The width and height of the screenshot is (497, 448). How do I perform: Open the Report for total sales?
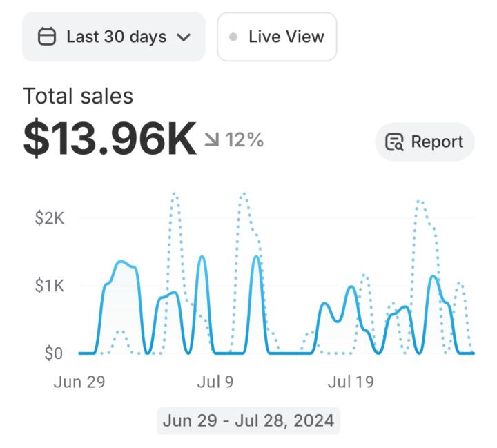[x=425, y=142]
